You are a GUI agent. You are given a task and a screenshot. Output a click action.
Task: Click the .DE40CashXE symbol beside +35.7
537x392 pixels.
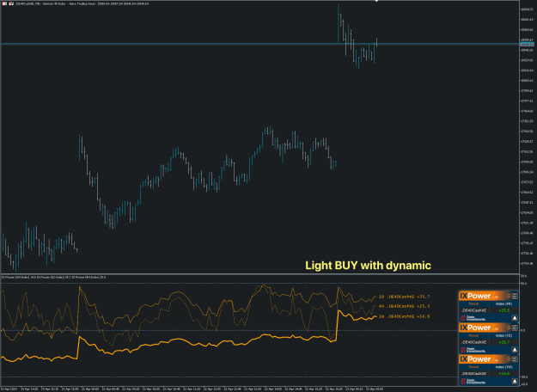pyautogui.click(x=473, y=342)
